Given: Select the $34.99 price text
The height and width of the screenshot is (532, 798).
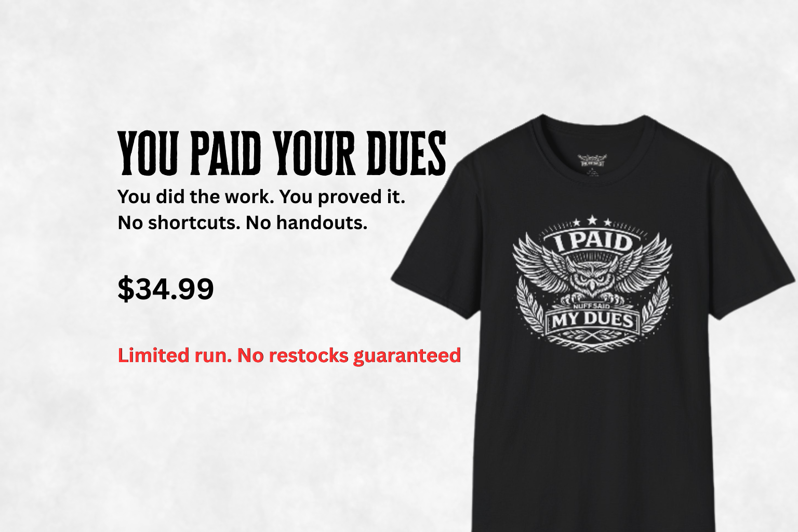Looking at the screenshot, I should [166, 289].
